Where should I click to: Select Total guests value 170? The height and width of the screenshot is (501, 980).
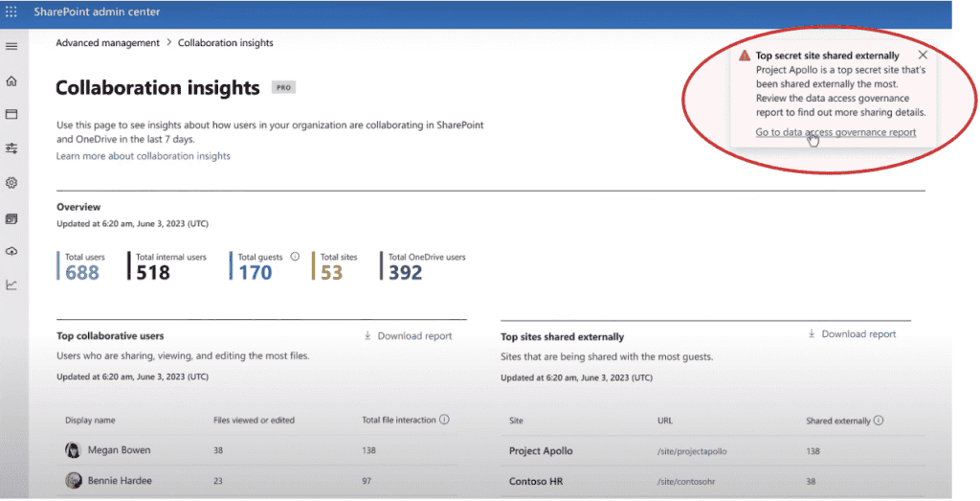click(255, 273)
